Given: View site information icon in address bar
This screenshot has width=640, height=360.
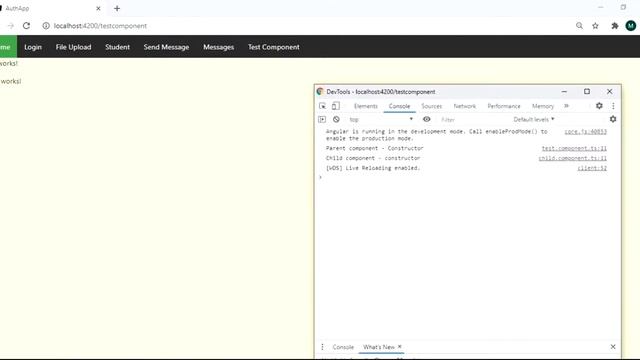Looking at the screenshot, I should [x=46, y=26].
